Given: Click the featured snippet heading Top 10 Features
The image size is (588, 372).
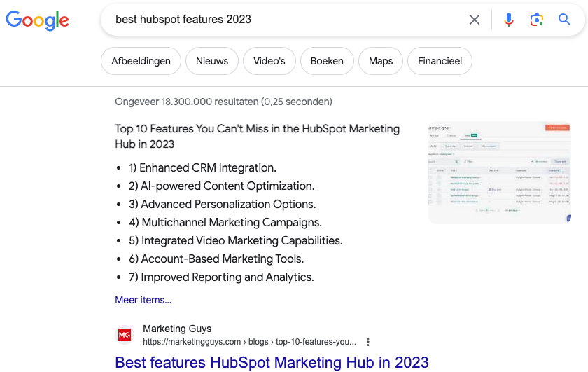Looking at the screenshot, I should coord(258,137).
